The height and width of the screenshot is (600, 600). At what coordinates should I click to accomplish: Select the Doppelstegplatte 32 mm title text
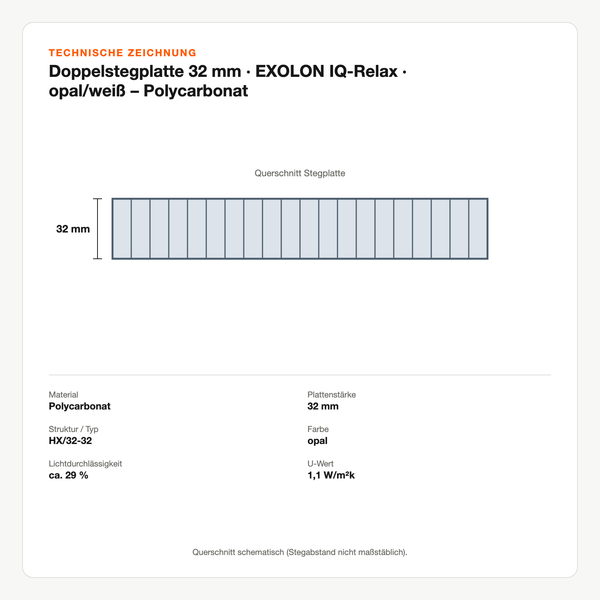[227, 81]
